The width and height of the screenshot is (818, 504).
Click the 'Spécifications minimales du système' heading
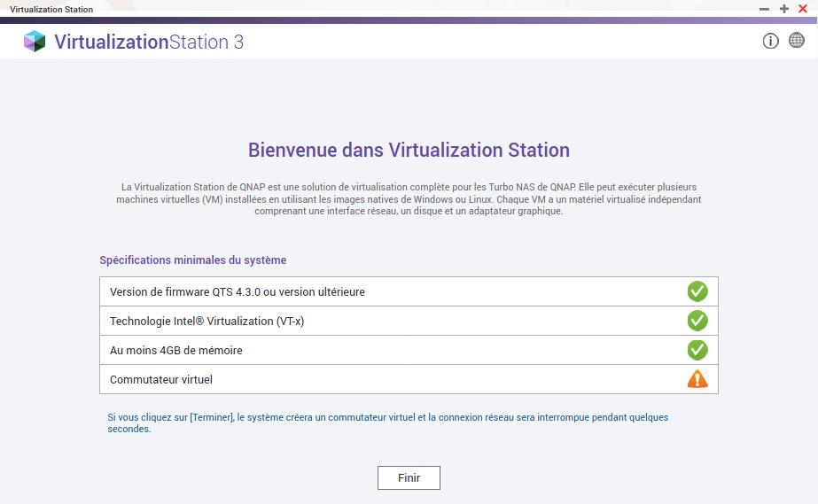click(x=192, y=260)
